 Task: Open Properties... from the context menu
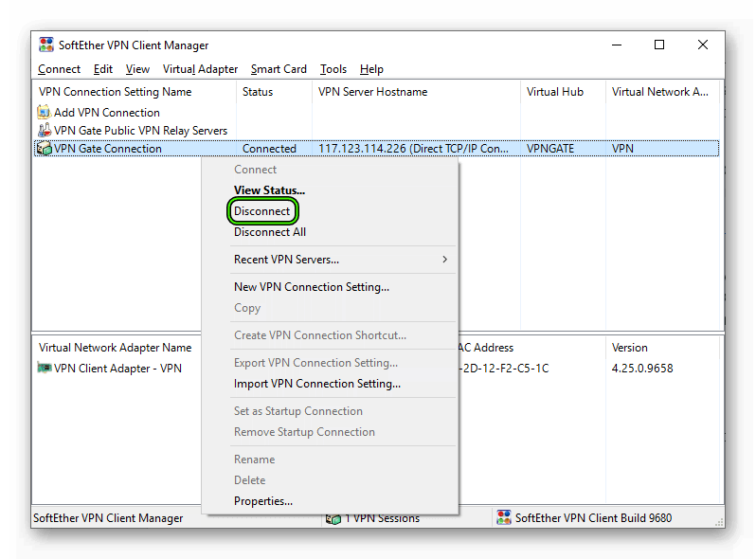pos(262,501)
